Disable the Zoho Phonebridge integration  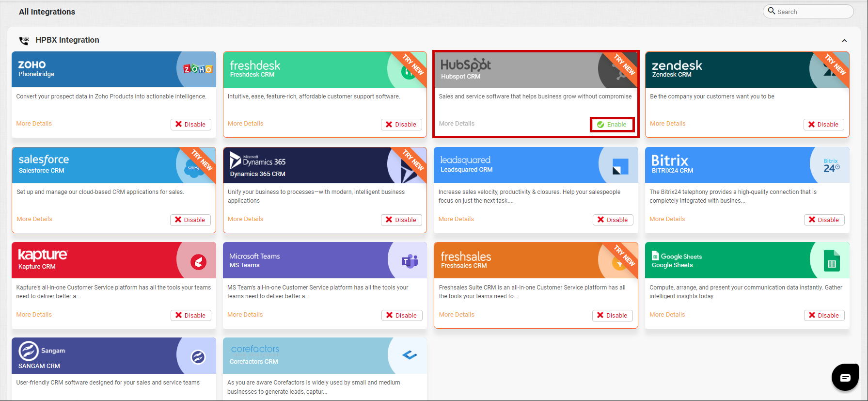[x=190, y=124]
